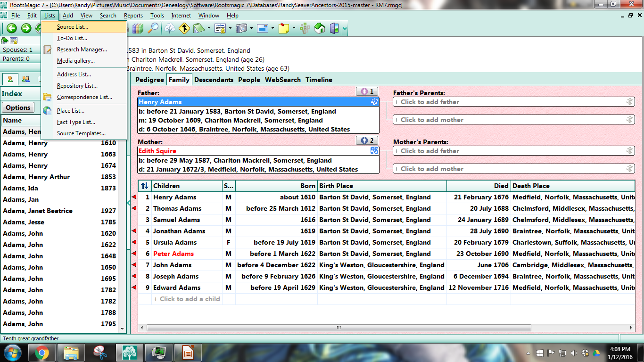Click the Windows Start button
This screenshot has width=644, height=362.
click(x=12, y=352)
